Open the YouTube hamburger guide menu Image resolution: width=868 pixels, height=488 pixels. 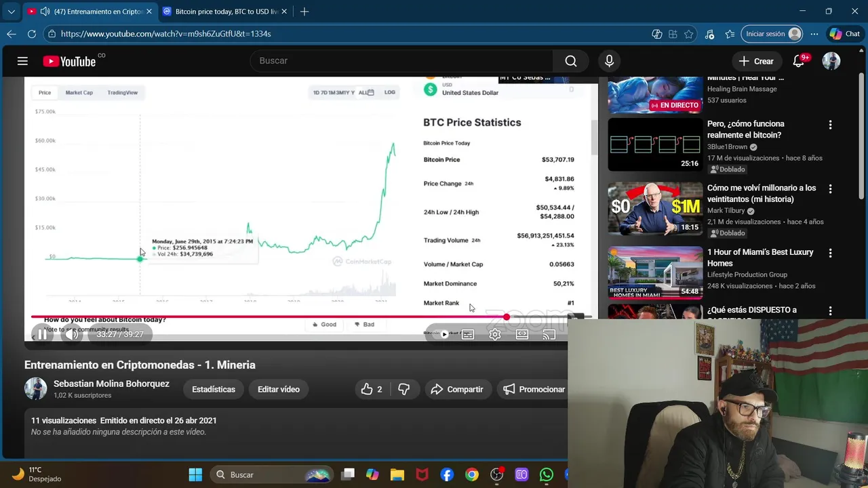coord(22,61)
